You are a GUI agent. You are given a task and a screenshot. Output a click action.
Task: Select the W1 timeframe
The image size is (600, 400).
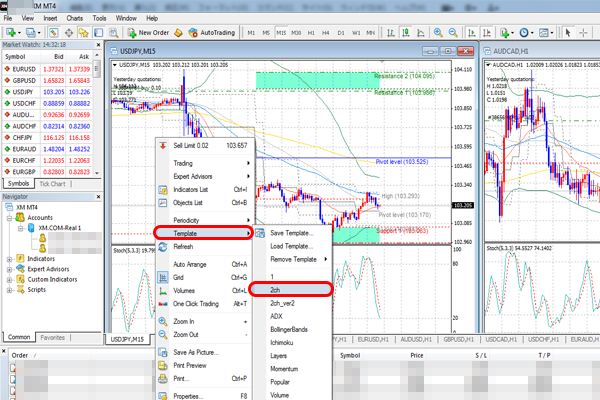click(356, 33)
